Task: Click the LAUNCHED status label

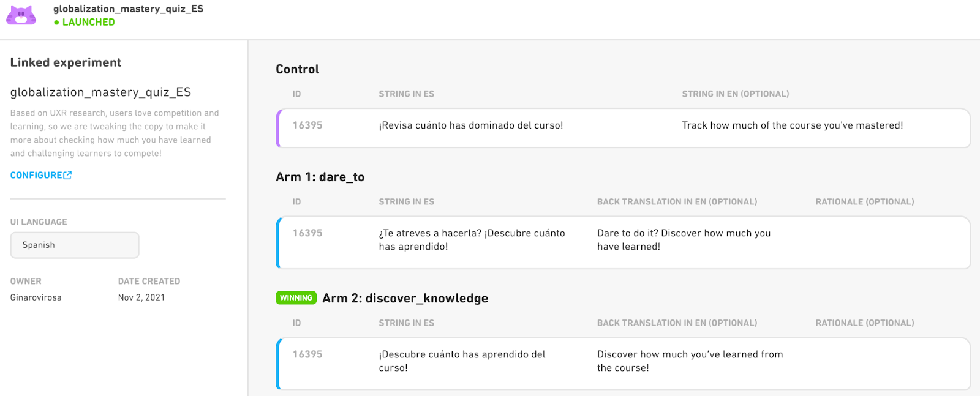Action: tap(85, 22)
